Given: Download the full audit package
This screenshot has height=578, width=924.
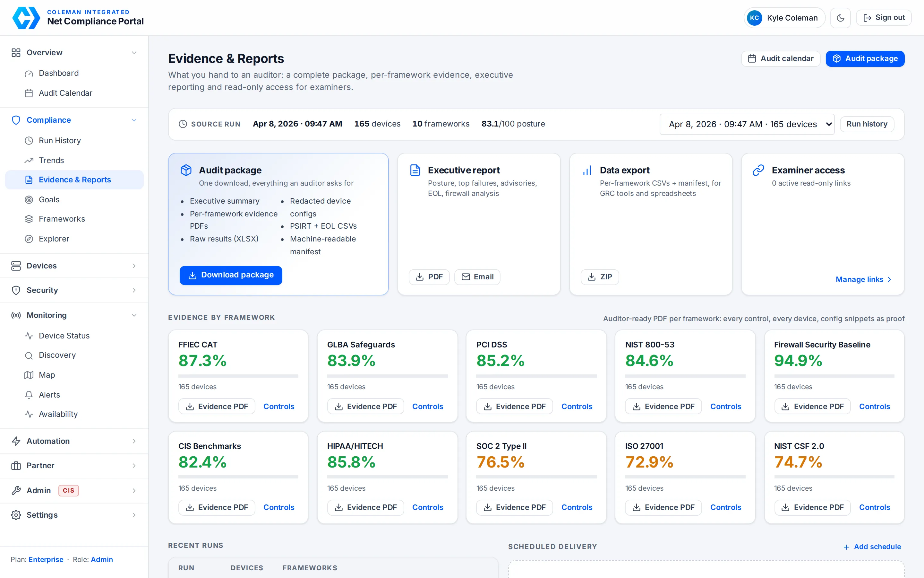Looking at the screenshot, I should tap(231, 275).
